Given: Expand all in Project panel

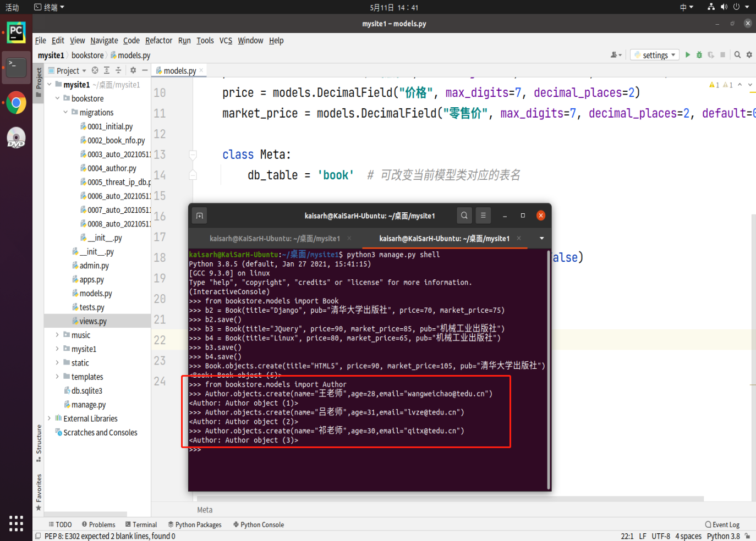Looking at the screenshot, I should 107,70.
